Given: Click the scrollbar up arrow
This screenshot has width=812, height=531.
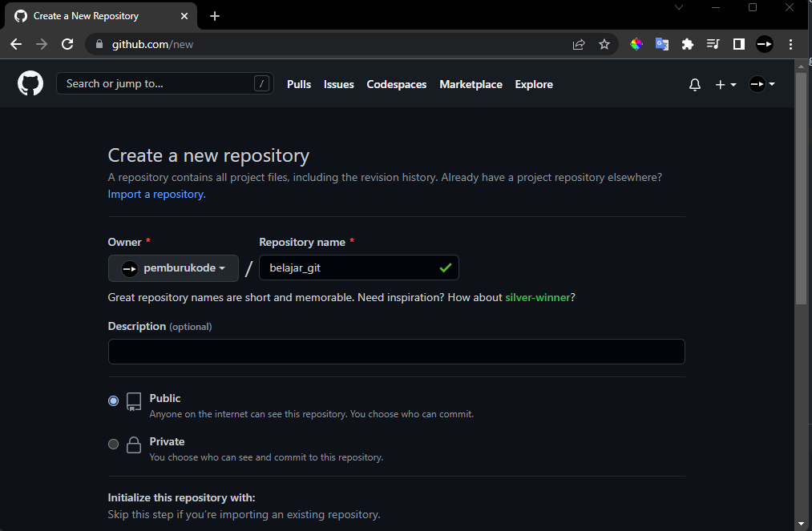Looking at the screenshot, I should coord(801,66).
